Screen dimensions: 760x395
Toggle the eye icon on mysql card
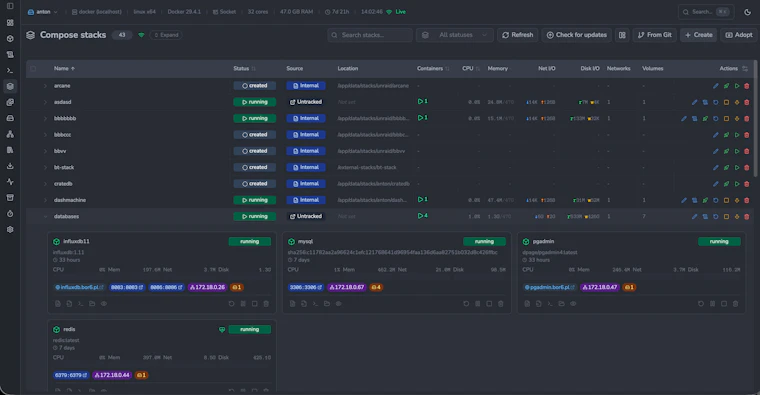tap(338, 304)
